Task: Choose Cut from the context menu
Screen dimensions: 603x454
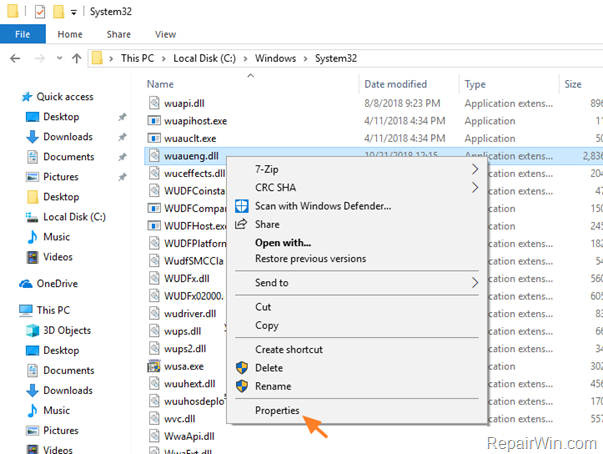Action: (263, 307)
